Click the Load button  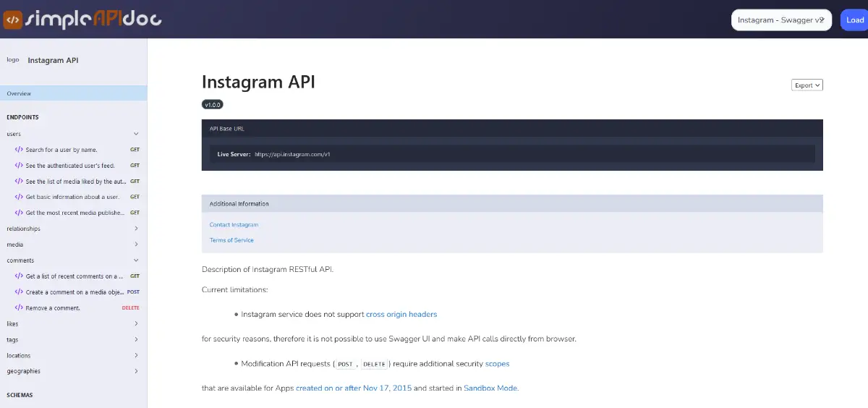[855, 20]
